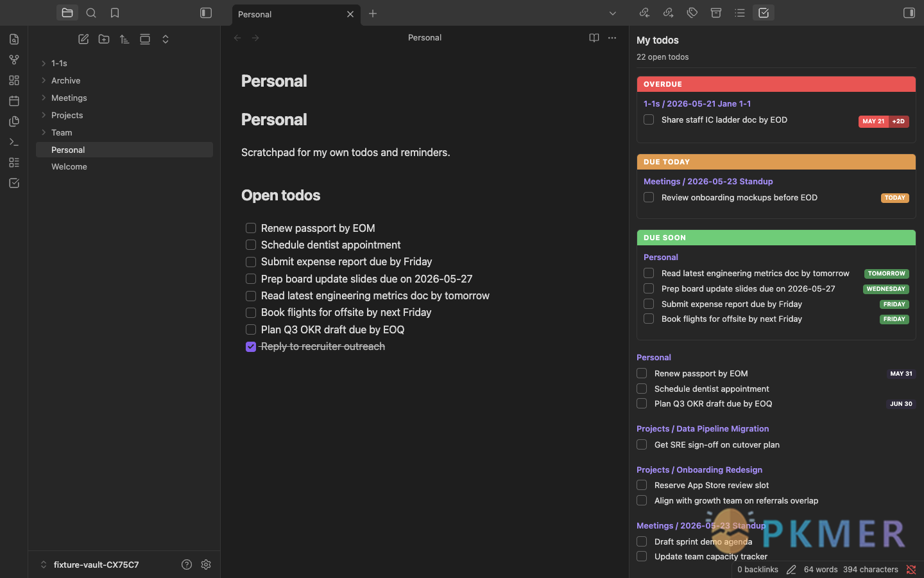Viewport: 924px width, 578px height.
Task: Open canvas ribbon icon
Action: pos(14,80)
